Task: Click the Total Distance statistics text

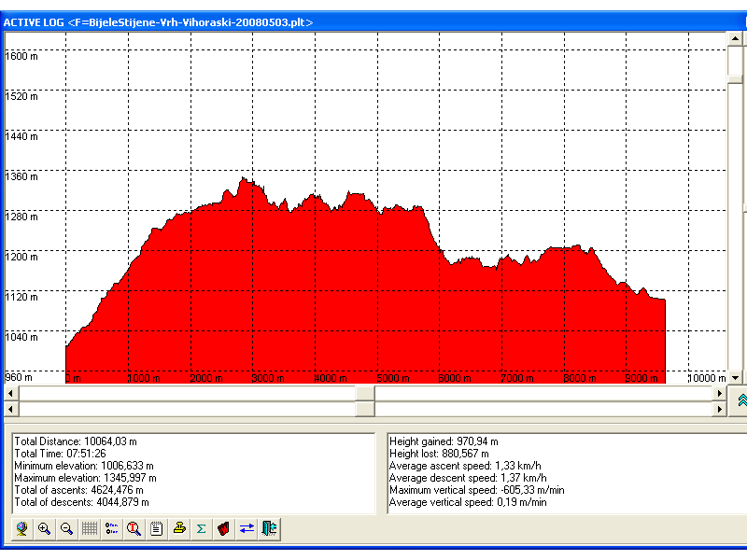Action: coord(76,441)
